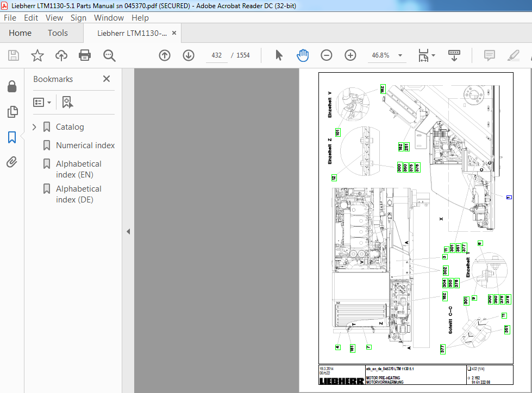Select the highlighter pen tool
This screenshot has width=532, height=393.
click(x=514, y=55)
